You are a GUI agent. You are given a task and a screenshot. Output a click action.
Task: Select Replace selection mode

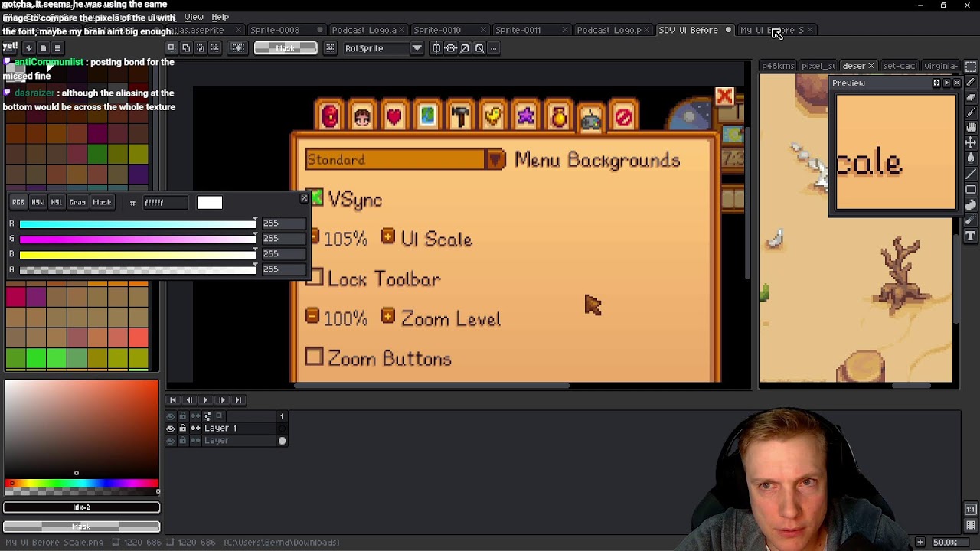pos(172,48)
